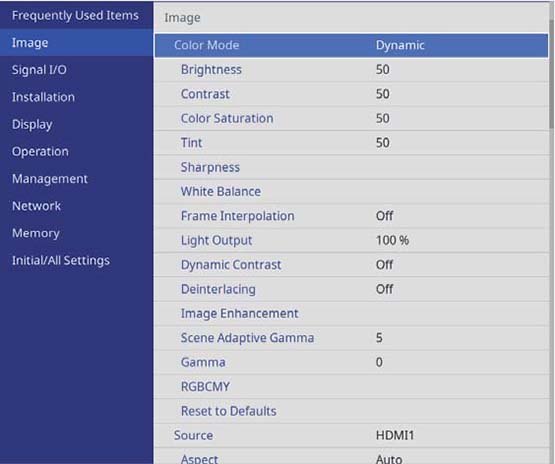Expand White Balance options

pos(351,191)
